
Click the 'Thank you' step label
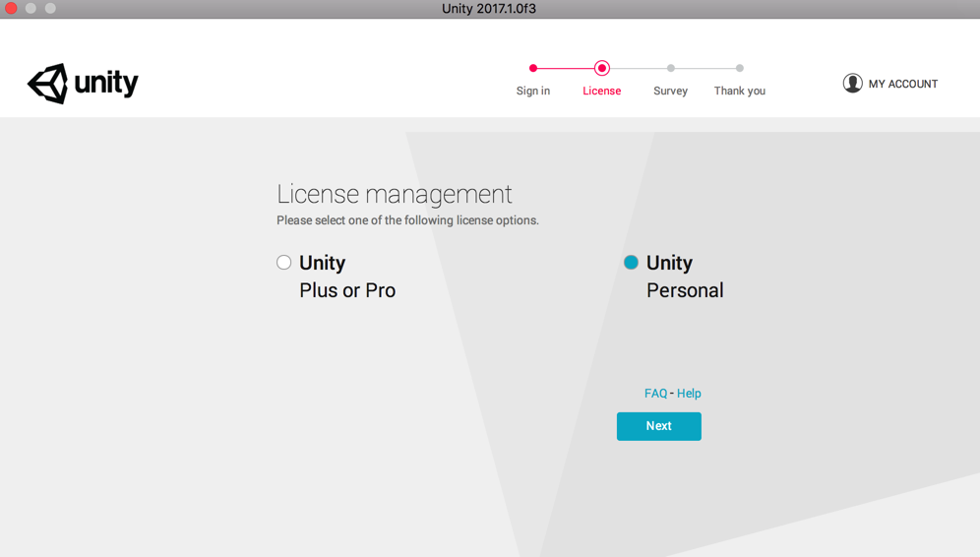[739, 91]
